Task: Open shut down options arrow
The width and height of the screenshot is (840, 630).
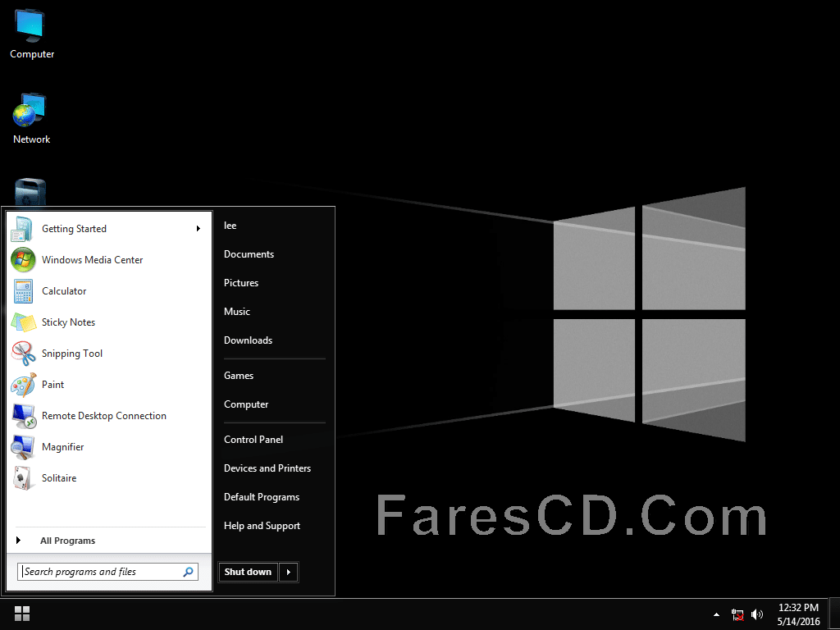Action: pos(288,572)
